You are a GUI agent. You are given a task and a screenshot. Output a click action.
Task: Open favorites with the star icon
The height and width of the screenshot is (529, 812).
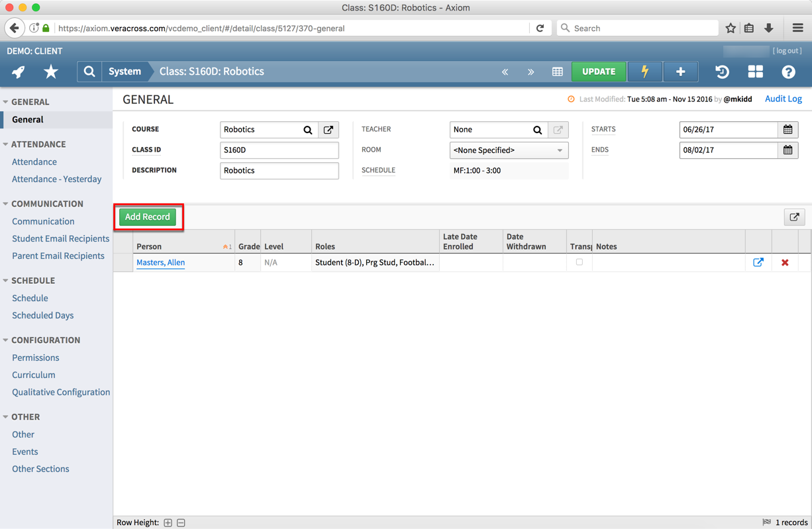(51, 72)
